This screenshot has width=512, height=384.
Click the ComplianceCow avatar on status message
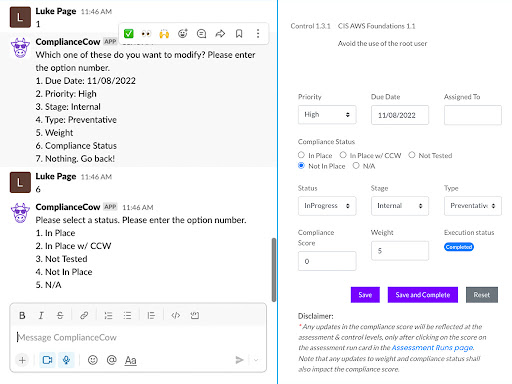point(20,213)
